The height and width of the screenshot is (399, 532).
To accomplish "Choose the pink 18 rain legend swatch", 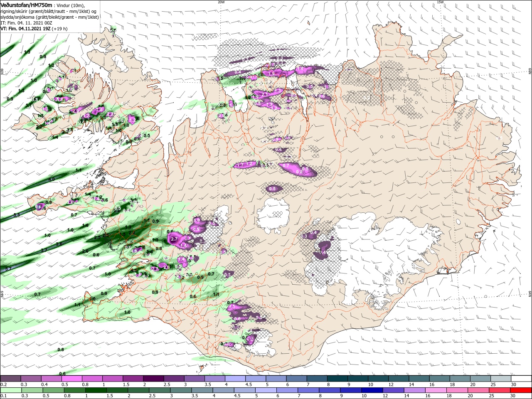I will [x=457, y=390].
